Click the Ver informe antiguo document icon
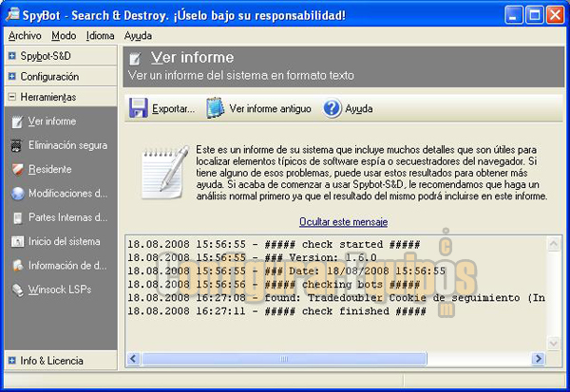 click(x=216, y=108)
